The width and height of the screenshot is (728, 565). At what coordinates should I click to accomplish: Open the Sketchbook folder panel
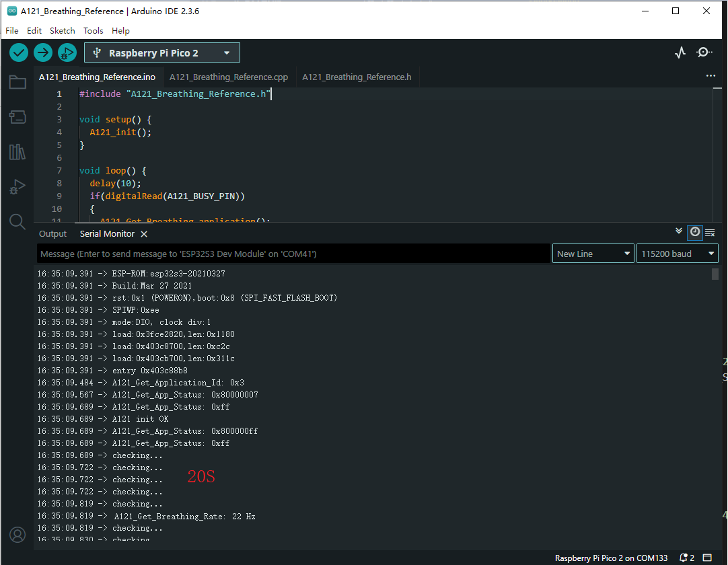click(17, 83)
